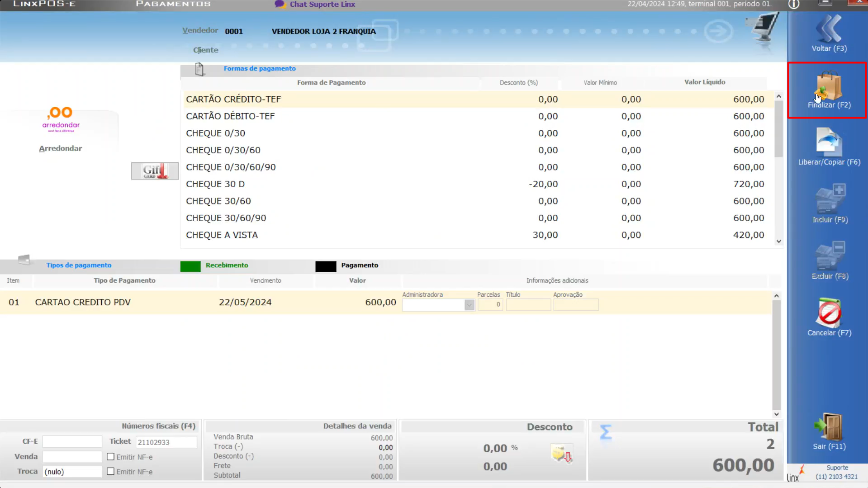Select CHEQUE A VISTA payment form
This screenshot has width=868, height=488.
pyautogui.click(x=477, y=235)
